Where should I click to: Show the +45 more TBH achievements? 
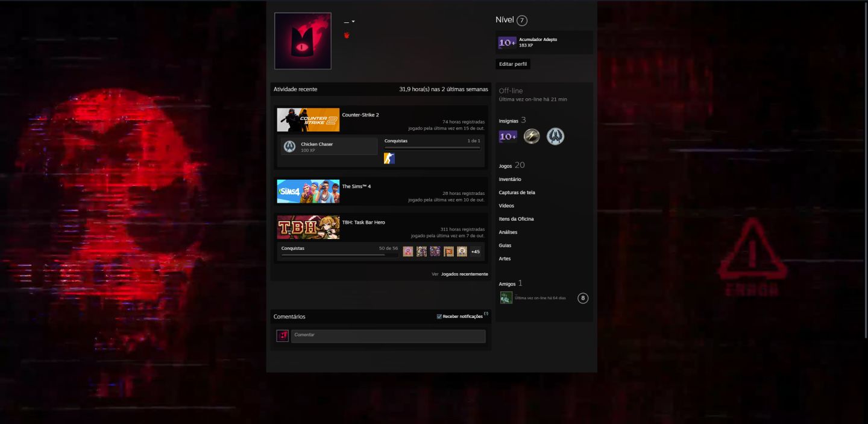(476, 252)
